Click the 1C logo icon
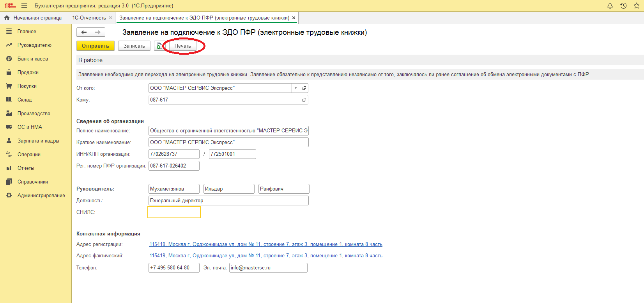The width and height of the screenshot is (644, 303). (10, 6)
